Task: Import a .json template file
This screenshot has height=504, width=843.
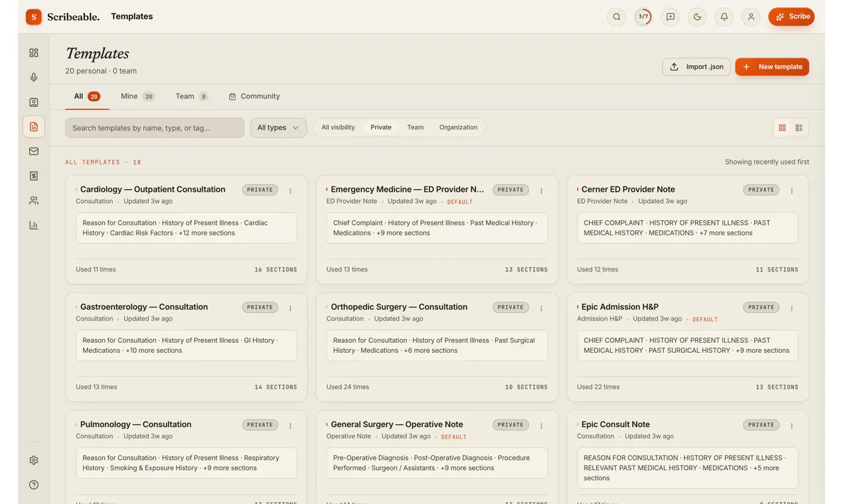Action: coord(696,67)
